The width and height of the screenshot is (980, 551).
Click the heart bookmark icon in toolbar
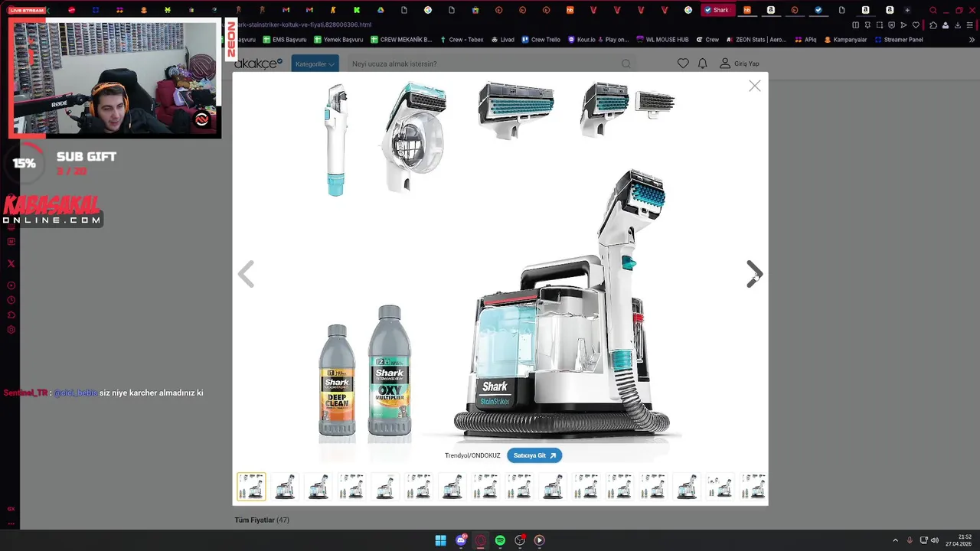[916, 25]
